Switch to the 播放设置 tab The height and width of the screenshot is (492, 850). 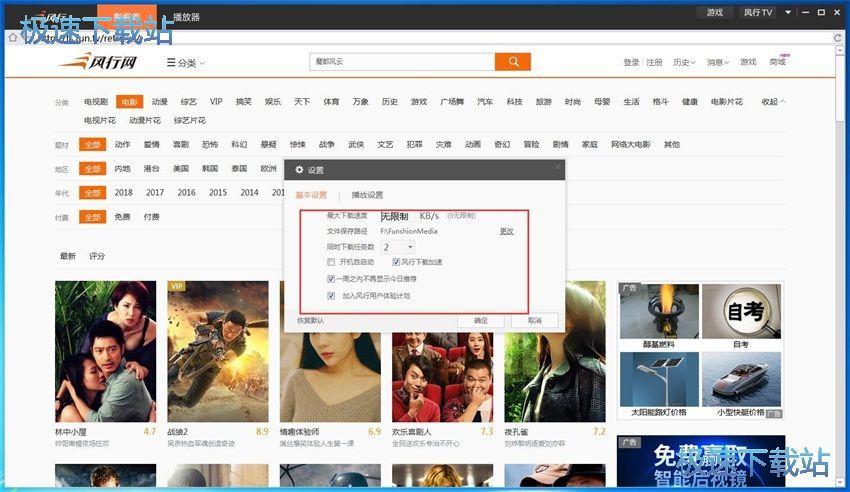click(x=367, y=195)
